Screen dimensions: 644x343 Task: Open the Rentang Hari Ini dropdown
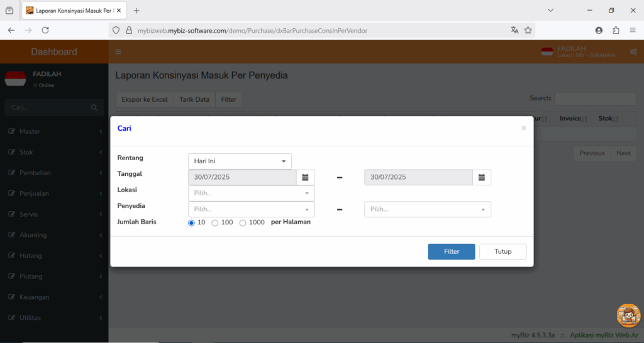coord(240,161)
